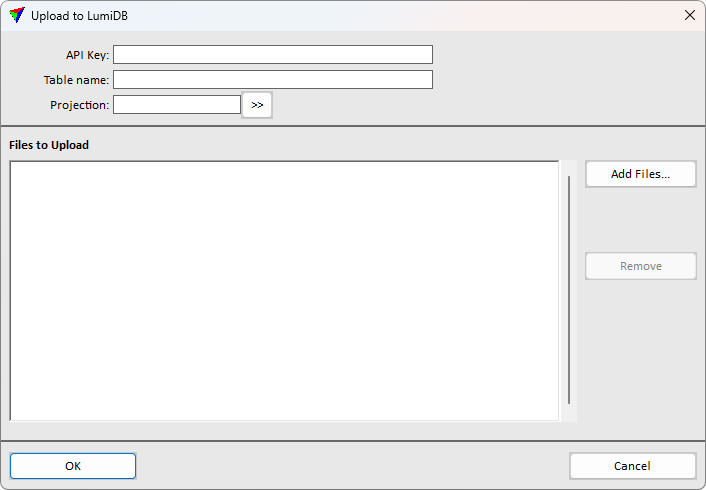Click the 'Files to Upload' heading
This screenshot has height=490, width=706.
coord(49,145)
